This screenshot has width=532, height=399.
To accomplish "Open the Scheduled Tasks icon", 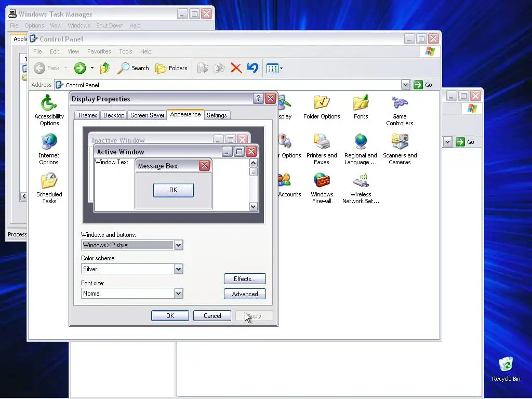I will click(x=49, y=188).
